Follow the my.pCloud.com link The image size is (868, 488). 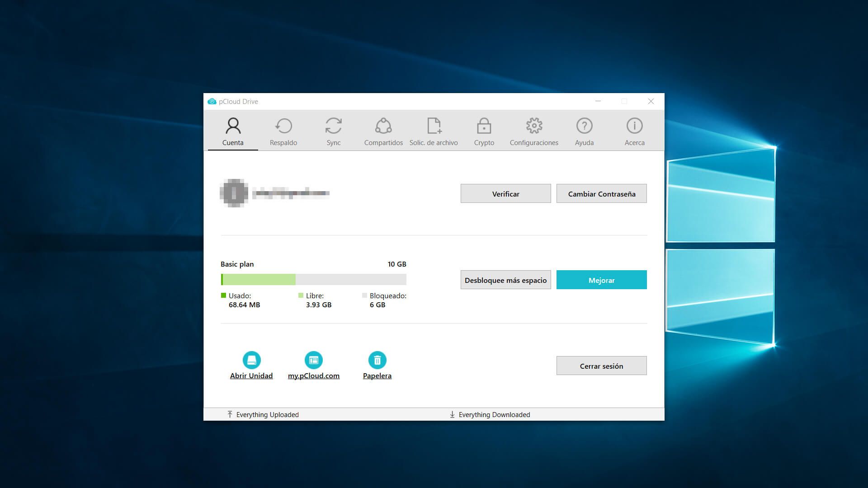click(314, 376)
